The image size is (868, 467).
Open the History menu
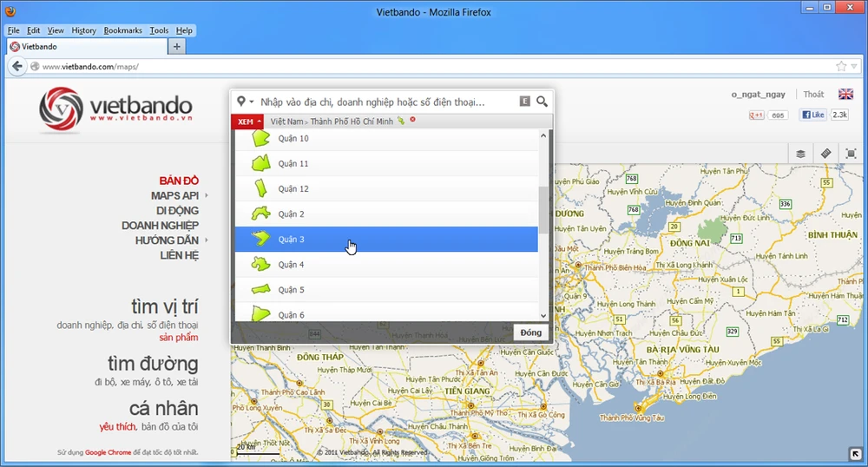84,30
